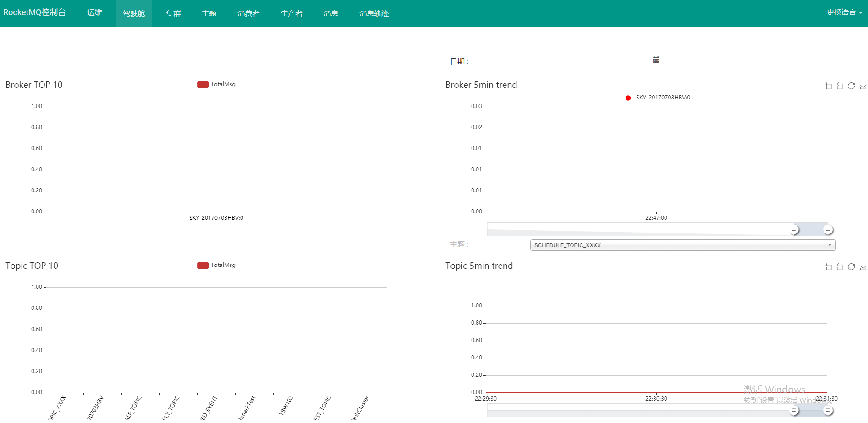Toggle TotalMsg legend in Topic TOP 10 chart
Viewport: 868px width, 423px height.
(216, 265)
